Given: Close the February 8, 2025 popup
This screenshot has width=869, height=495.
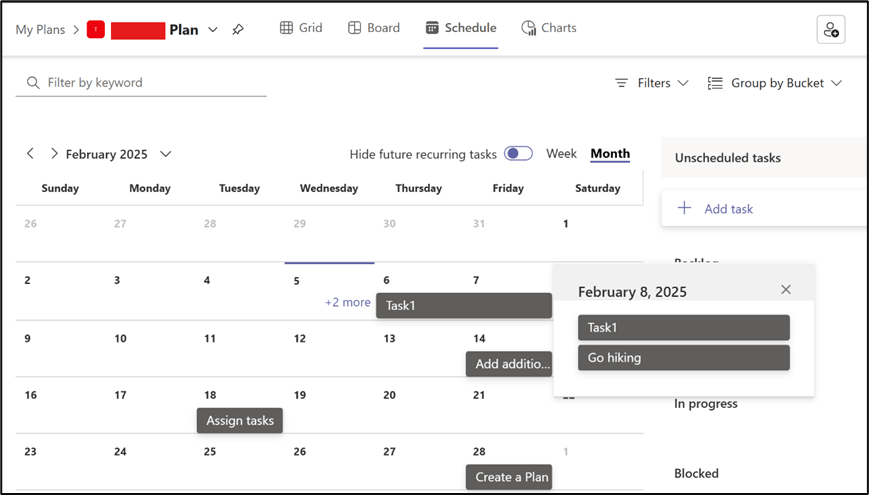Looking at the screenshot, I should point(786,289).
